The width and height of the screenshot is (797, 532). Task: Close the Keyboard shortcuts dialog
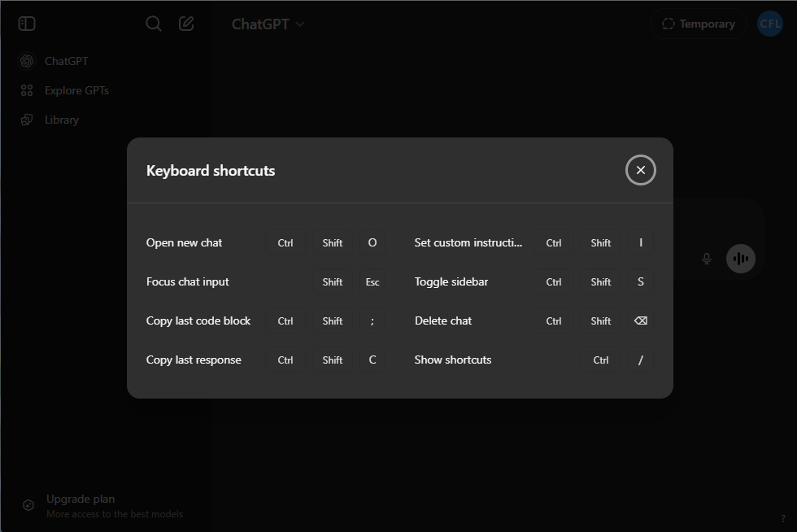coord(641,170)
